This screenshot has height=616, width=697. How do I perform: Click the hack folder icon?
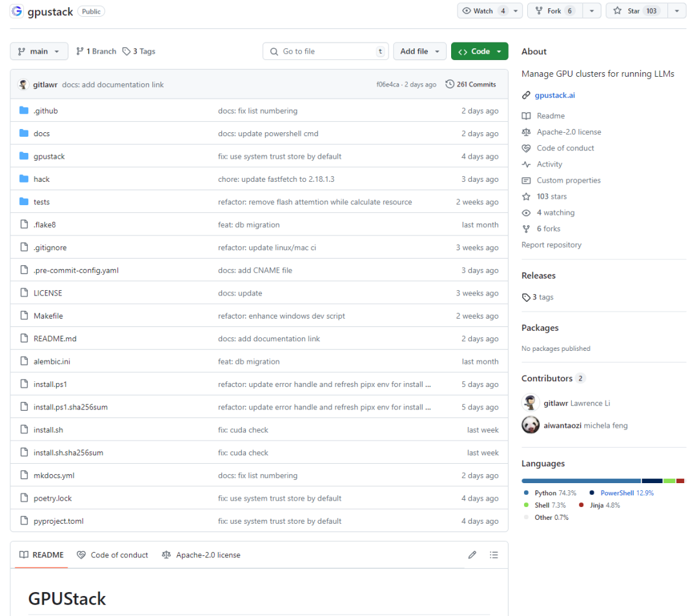coord(24,179)
